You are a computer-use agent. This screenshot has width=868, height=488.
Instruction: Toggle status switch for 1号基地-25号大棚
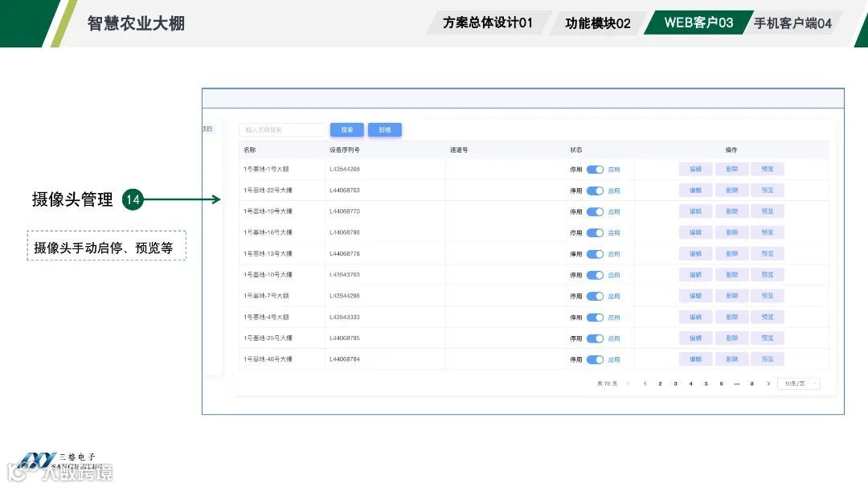(595, 338)
